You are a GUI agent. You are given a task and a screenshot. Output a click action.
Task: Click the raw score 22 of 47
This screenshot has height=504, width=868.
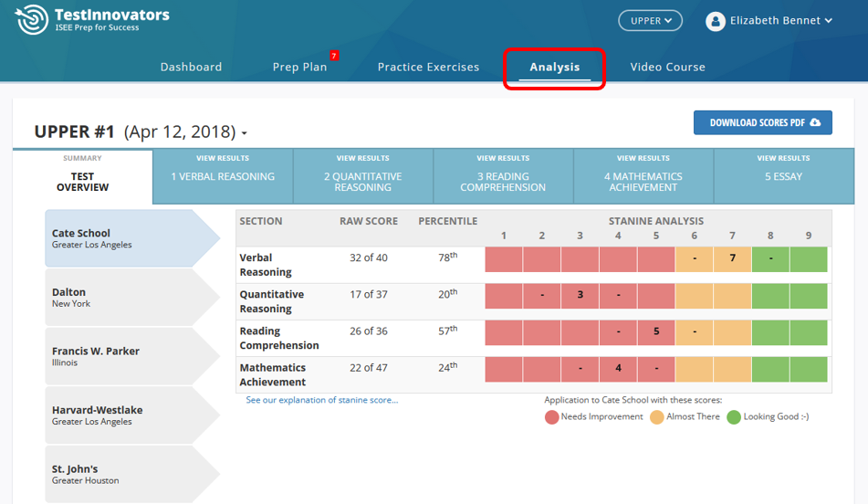(x=369, y=367)
